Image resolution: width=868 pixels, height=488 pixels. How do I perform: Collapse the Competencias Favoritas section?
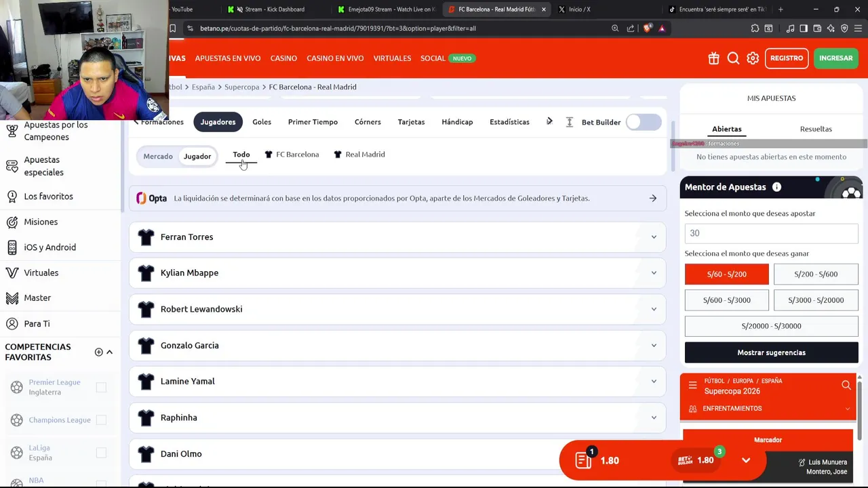click(x=109, y=352)
